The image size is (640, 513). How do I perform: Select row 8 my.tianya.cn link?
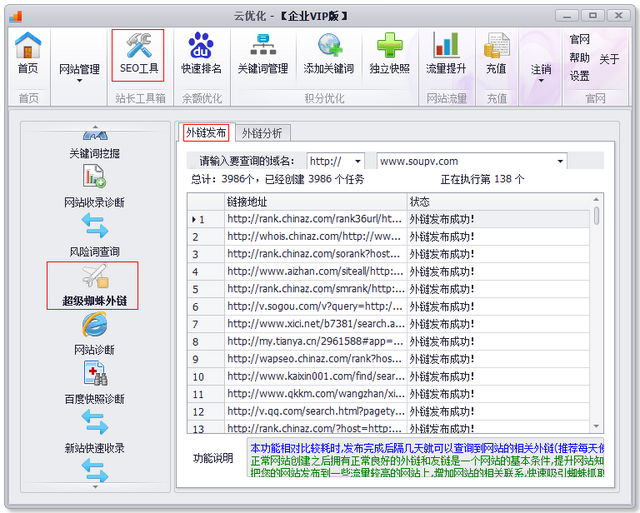tap(316, 342)
